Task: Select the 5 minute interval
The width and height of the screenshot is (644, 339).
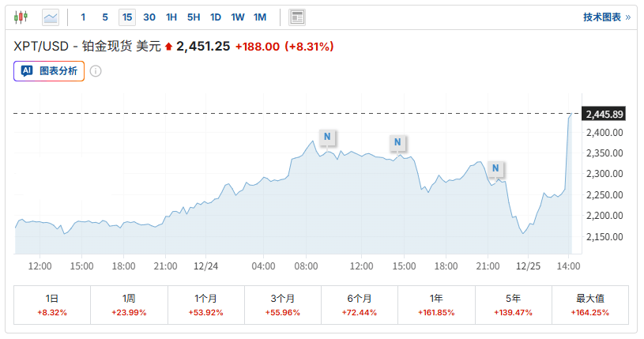Action: (105, 17)
